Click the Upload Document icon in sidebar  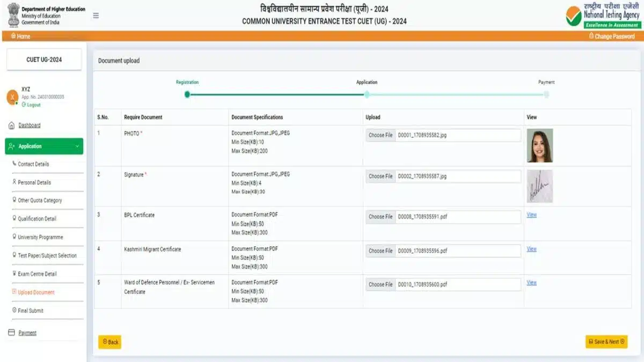(14, 292)
